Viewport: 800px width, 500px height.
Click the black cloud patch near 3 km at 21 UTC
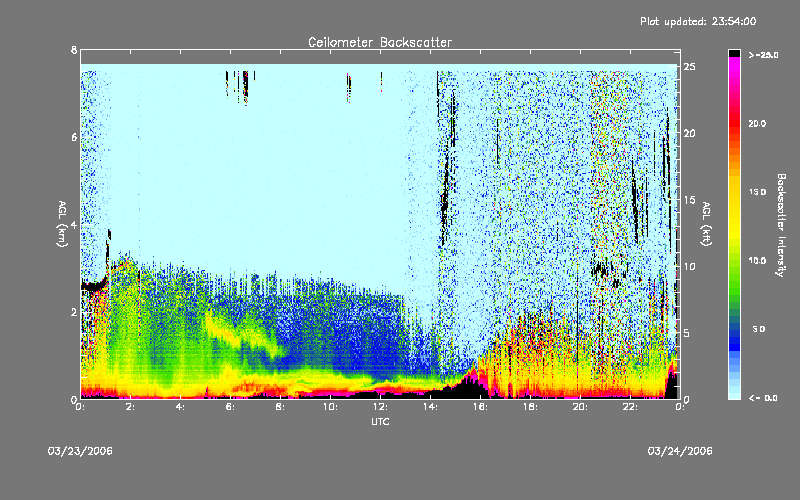point(607,272)
